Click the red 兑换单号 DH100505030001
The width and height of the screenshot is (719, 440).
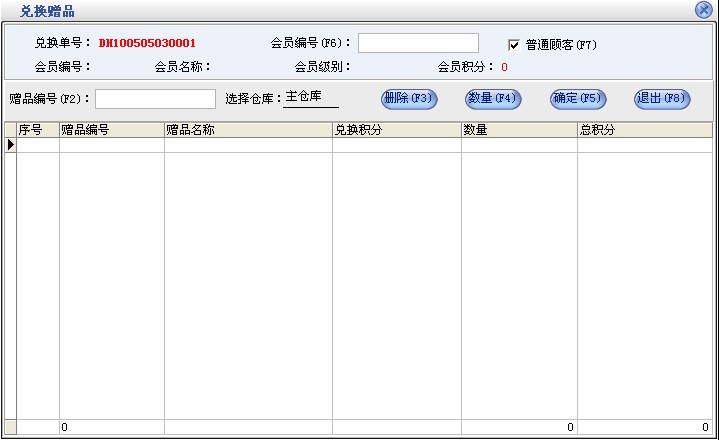pos(147,44)
